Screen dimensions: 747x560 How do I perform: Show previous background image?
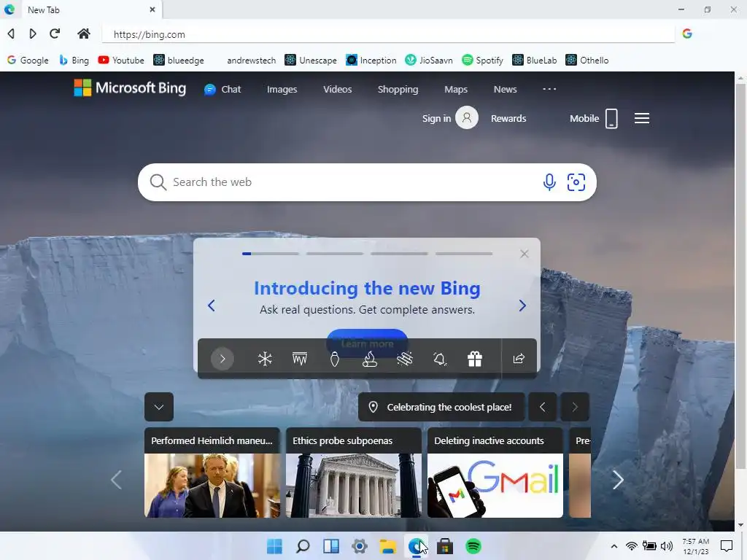click(542, 407)
